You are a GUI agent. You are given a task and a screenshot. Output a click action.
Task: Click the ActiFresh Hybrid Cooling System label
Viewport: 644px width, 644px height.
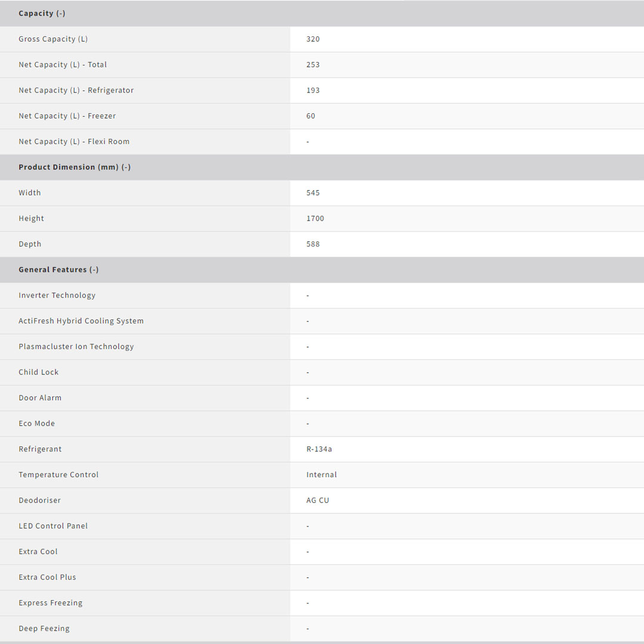click(x=81, y=321)
